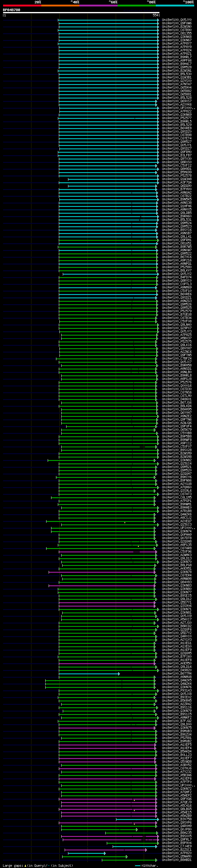Select the hit label UniRef100_O49820
This screenshot has width=197, height=868.
coord(177,670)
